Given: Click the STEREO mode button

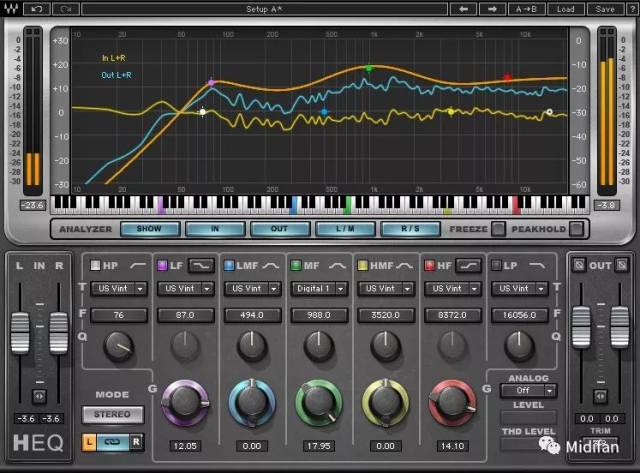Looking at the screenshot, I should tap(113, 415).
